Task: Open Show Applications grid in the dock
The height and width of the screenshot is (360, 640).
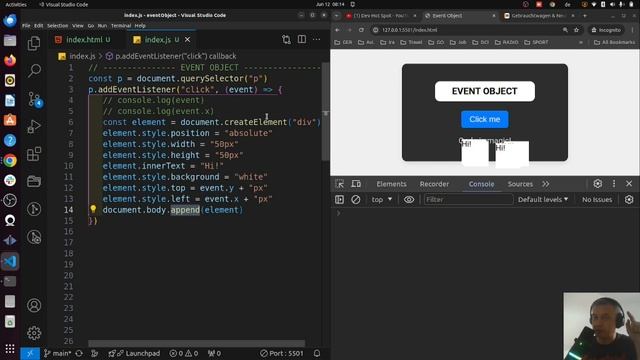Action: click(10, 349)
